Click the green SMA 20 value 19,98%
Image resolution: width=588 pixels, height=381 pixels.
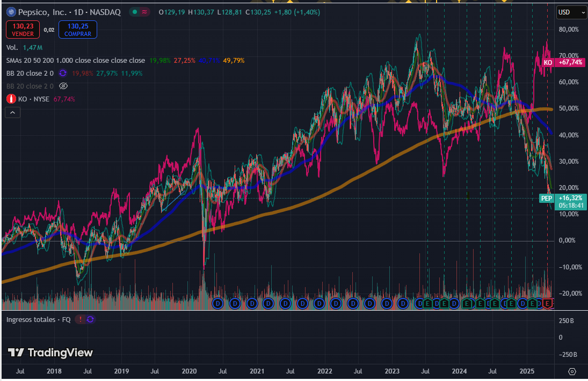(x=160, y=60)
